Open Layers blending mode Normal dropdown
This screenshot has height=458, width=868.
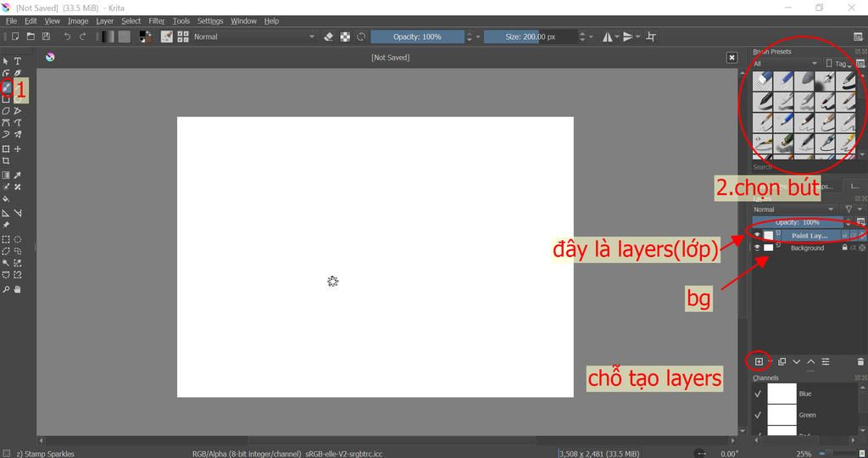click(793, 209)
